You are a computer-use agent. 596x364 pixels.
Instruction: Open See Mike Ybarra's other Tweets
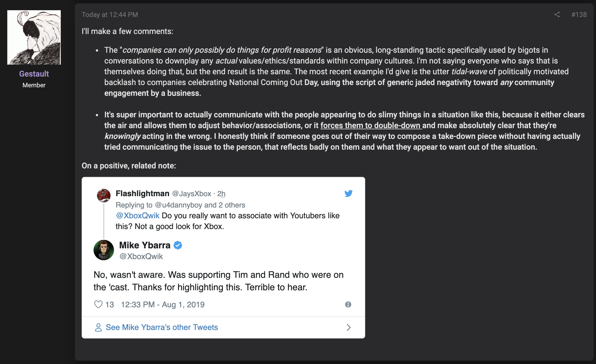[162, 327]
